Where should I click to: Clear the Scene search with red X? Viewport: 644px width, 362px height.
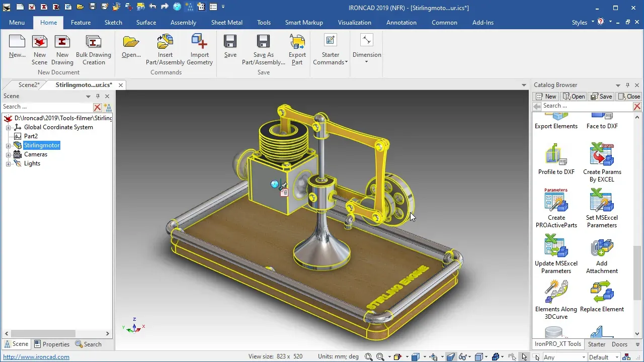pos(98,107)
